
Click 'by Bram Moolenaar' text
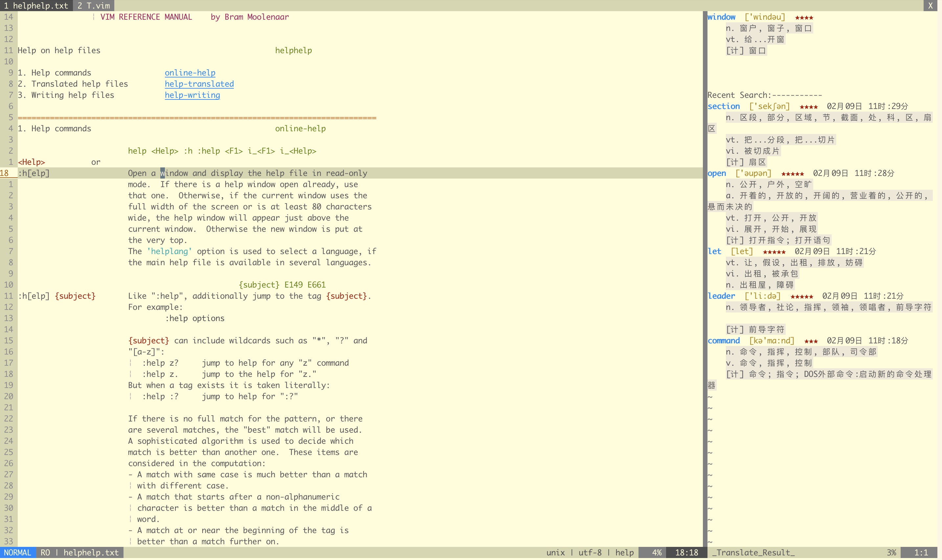coord(250,17)
